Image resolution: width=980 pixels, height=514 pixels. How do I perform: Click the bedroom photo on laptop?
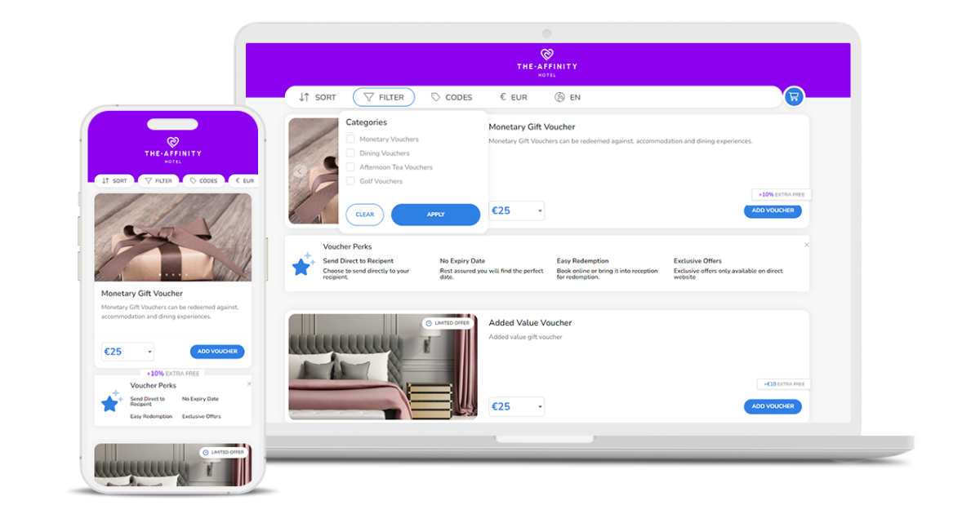(x=383, y=366)
